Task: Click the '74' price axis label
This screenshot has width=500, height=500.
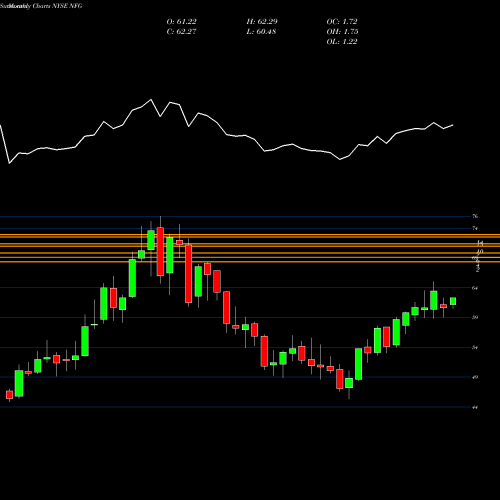Action: tap(475, 228)
